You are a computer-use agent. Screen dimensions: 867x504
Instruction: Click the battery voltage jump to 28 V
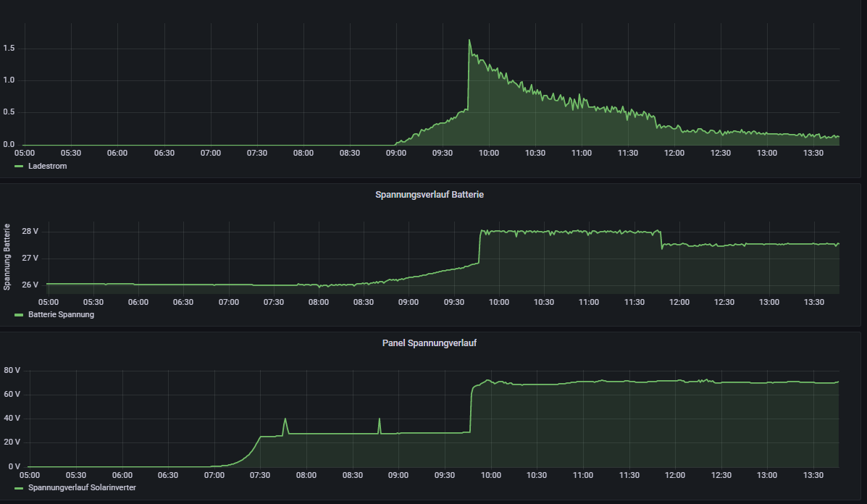[x=479, y=246]
